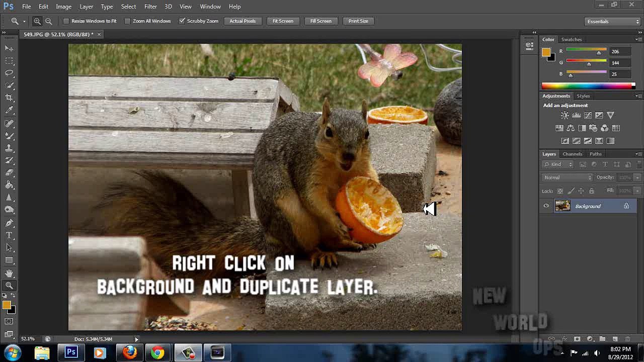Viewport: 644px width, 362px height.
Task: Add an Exposure adjustment
Action: 599,116
